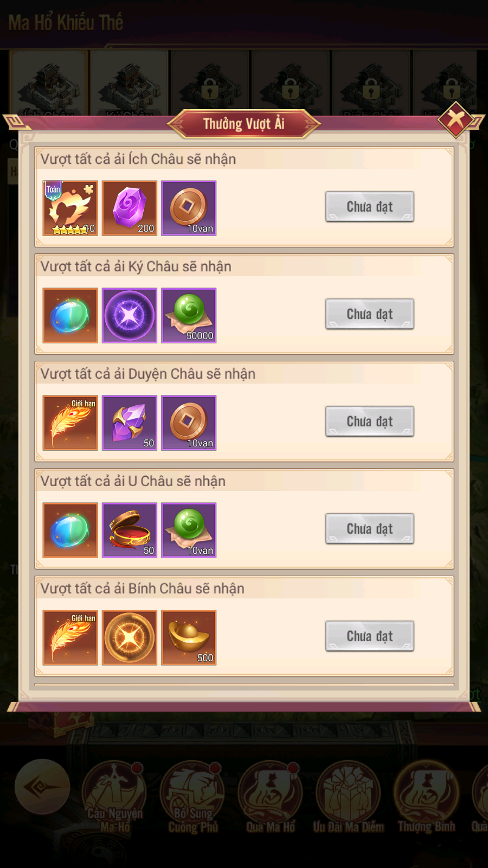View the Giới hạn phoenix feather in Duyện Châu row
Screen dimensions: 488x868
(70, 423)
